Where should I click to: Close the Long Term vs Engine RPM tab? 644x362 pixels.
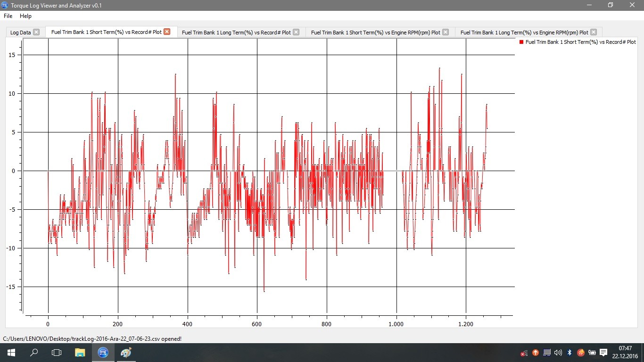point(594,32)
